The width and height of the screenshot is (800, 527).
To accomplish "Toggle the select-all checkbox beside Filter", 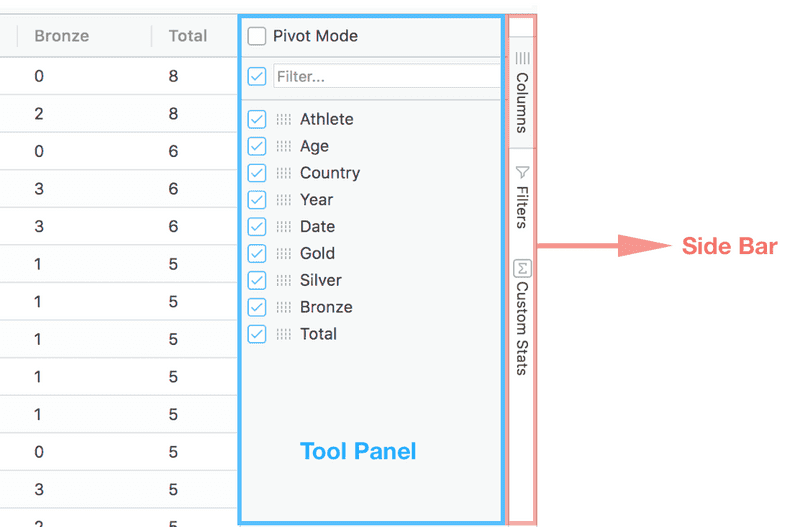I will click(x=257, y=77).
